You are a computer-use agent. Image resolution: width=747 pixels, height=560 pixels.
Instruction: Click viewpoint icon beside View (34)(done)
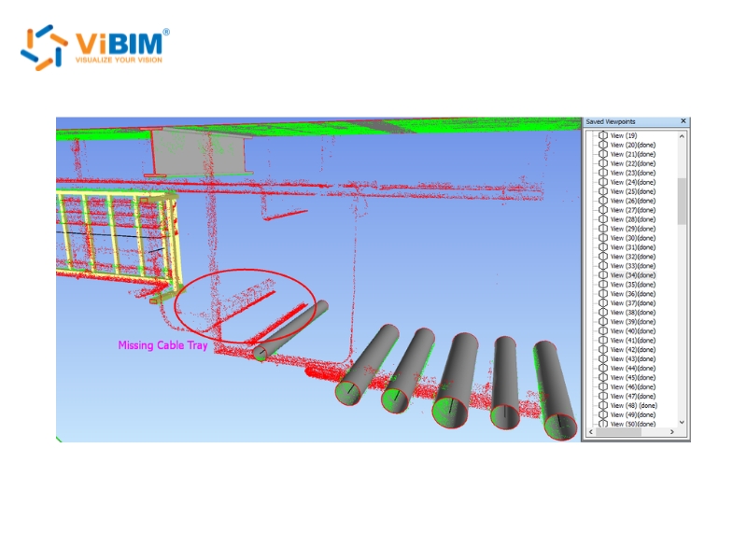tap(603, 275)
